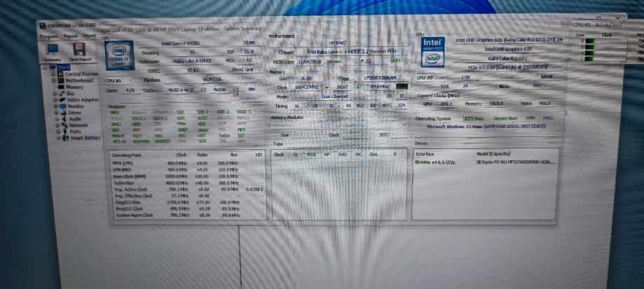Image resolution: width=644 pixels, height=289 pixels.
Task: Click the HTT feature flag
Action: tap(203, 135)
